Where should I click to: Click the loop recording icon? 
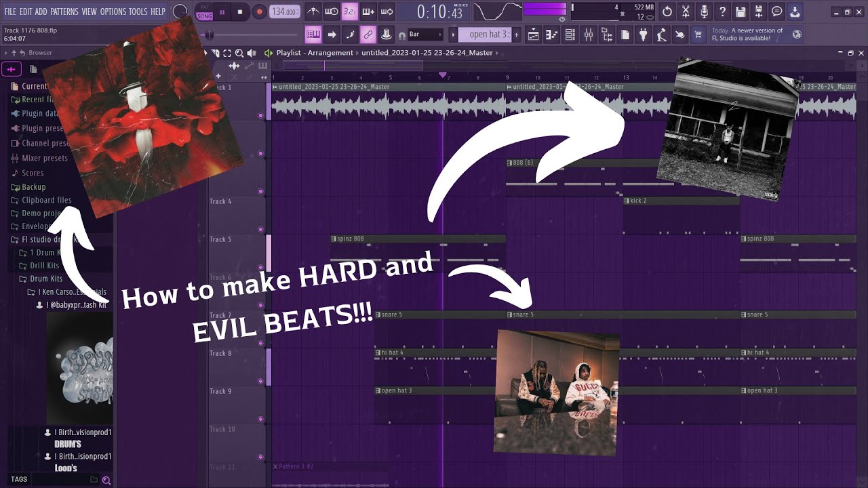coord(387,12)
